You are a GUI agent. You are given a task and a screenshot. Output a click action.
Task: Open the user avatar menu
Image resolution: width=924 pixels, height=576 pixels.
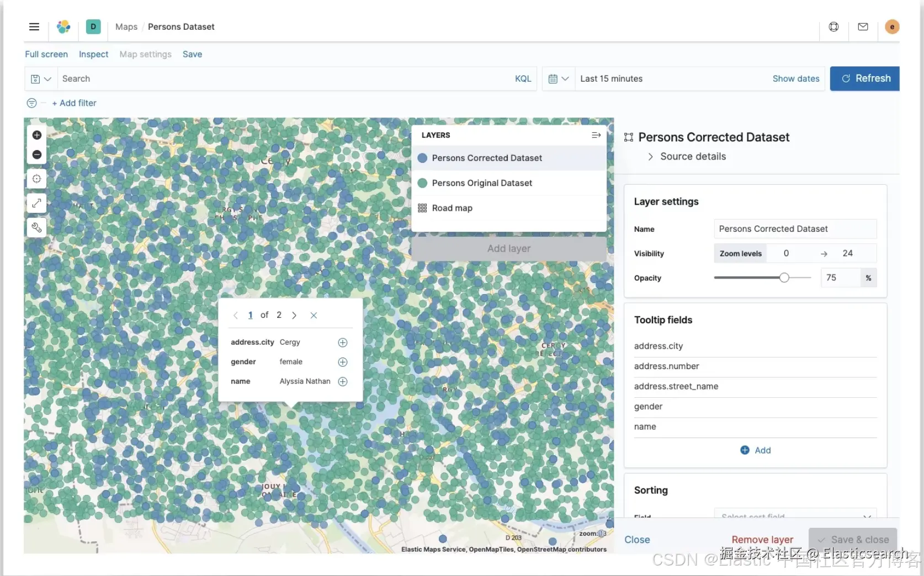[x=892, y=26]
